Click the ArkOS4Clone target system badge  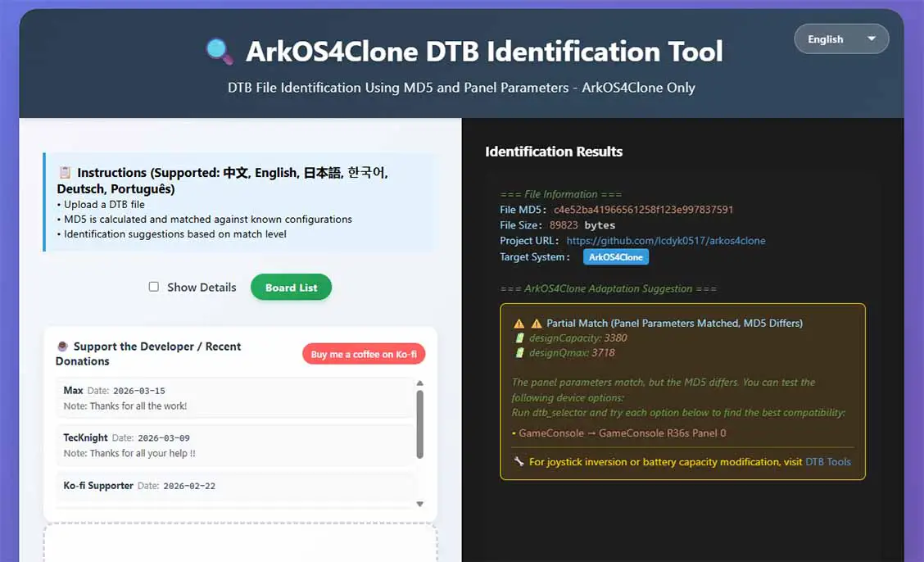[x=615, y=256]
